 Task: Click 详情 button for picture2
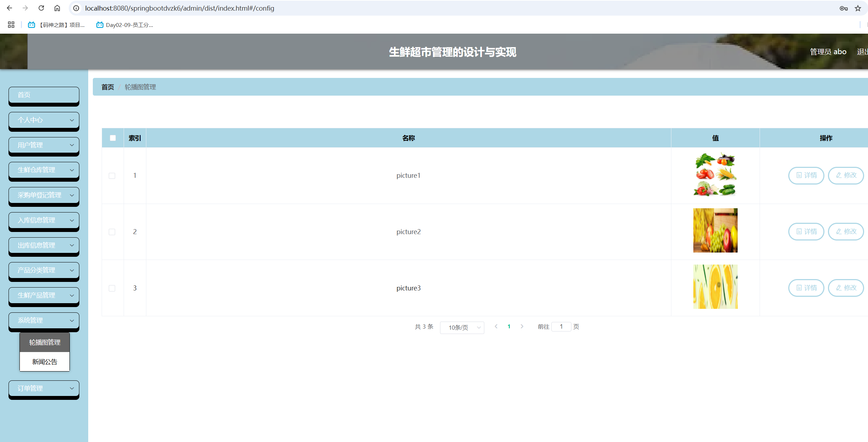click(806, 232)
